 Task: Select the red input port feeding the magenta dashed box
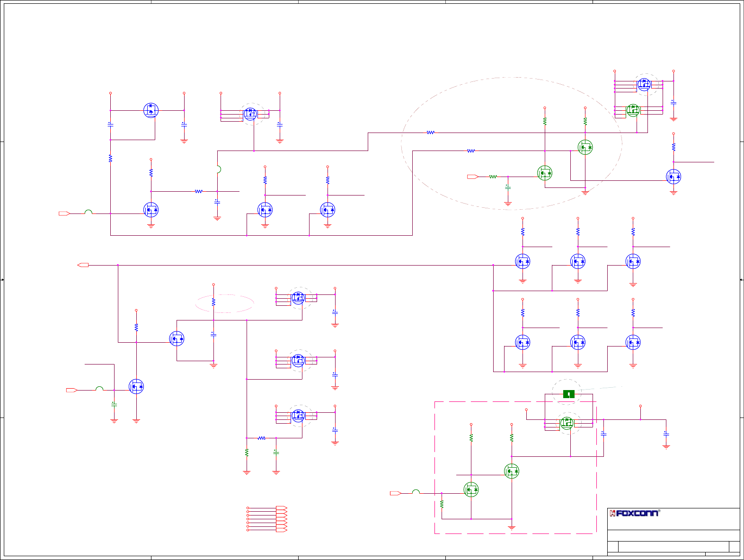point(396,493)
